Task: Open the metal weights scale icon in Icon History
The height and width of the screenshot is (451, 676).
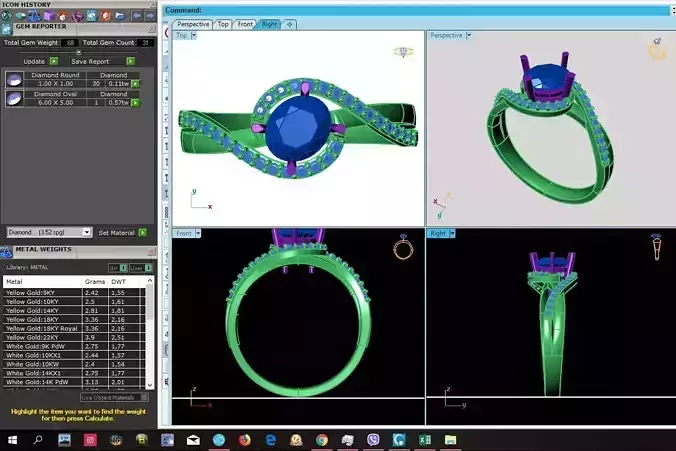Action: pyautogui.click(x=34, y=16)
